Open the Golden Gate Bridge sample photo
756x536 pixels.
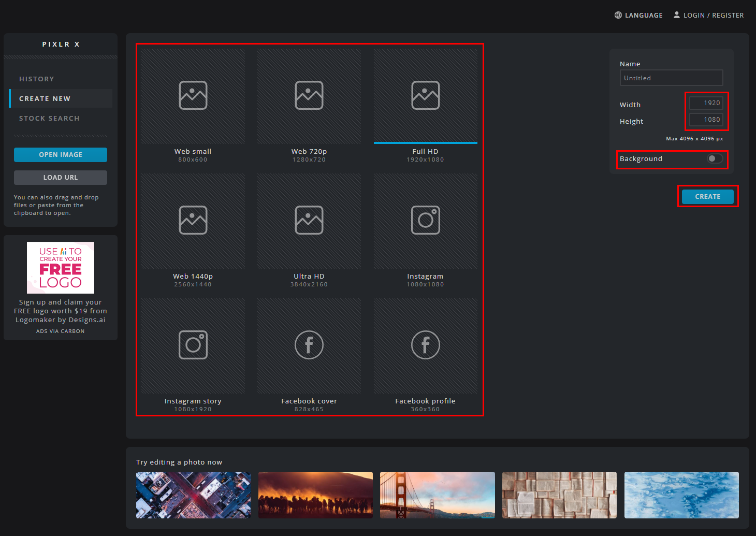pos(438,495)
